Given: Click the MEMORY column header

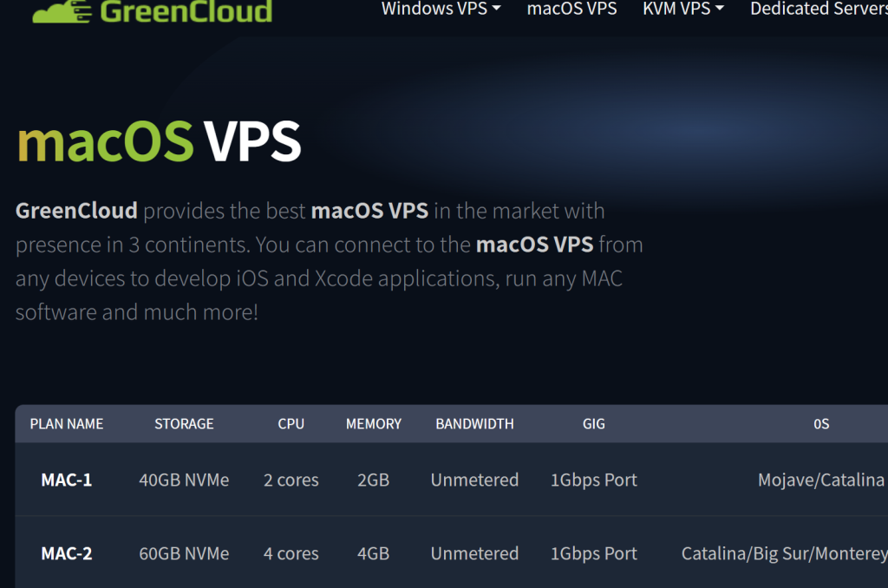Looking at the screenshot, I should point(374,424).
